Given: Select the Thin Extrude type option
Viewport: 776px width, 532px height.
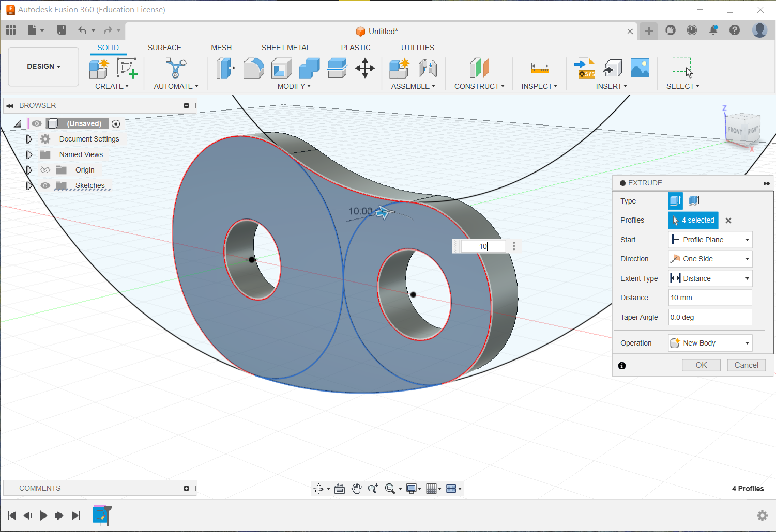Looking at the screenshot, I should tap(694, 200).
